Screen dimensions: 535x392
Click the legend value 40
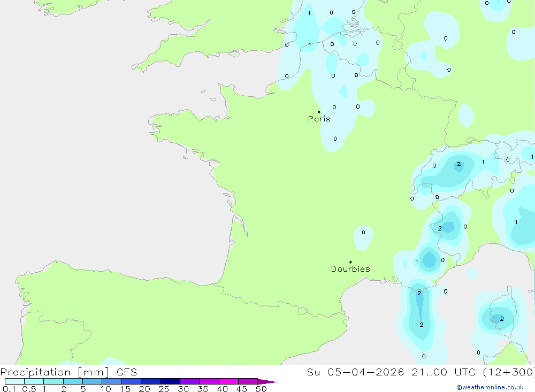[222, 389]
